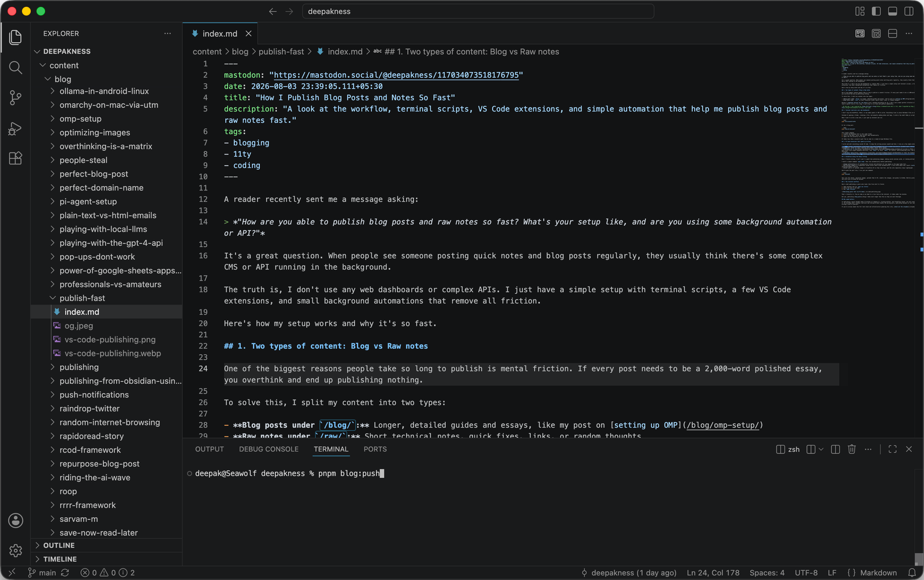The height and width of the screenshot is (580, 924).
Task: Change indentation via Spaces: 4
Action: coord(767,572)
